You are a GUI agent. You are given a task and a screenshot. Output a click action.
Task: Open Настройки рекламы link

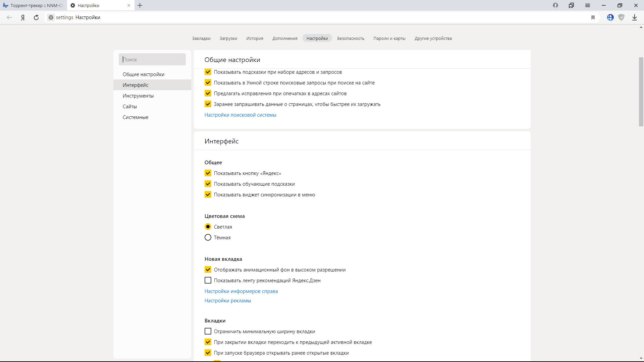click(228, 300)
